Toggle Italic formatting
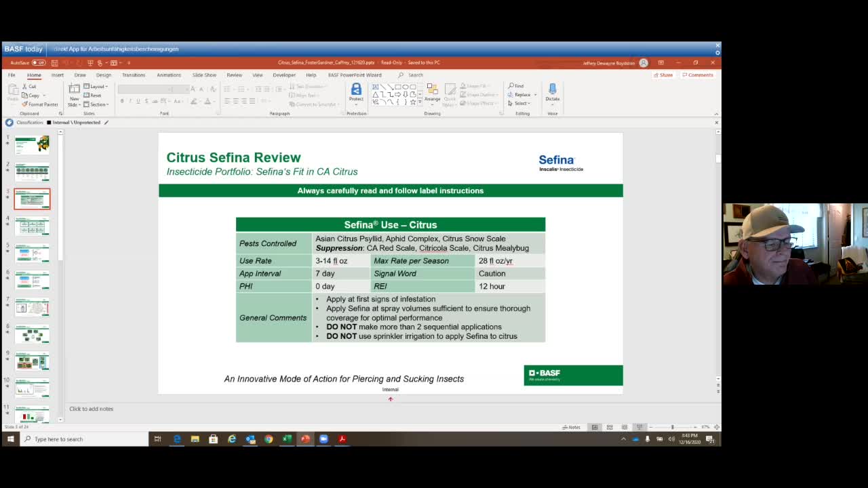 [130, 102]
